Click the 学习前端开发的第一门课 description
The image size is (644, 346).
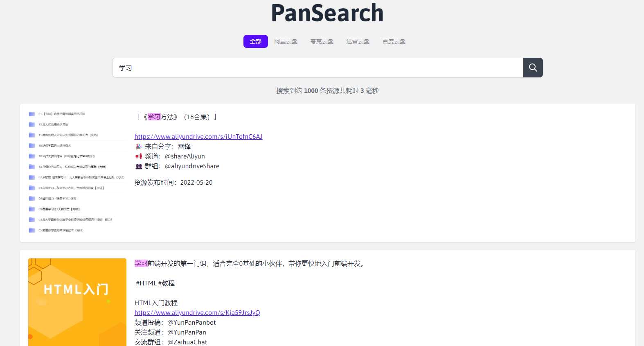click(x=250, y=264)
